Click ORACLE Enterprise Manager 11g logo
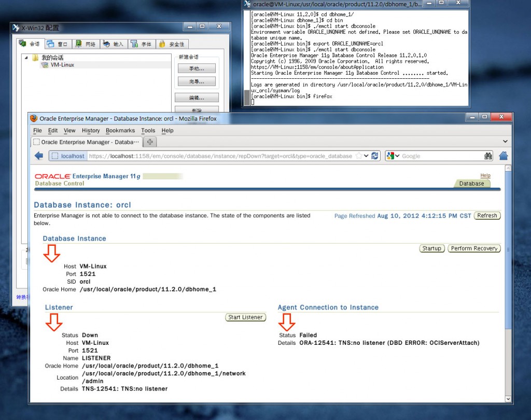The image size is (531, 420). click(87, 176)
